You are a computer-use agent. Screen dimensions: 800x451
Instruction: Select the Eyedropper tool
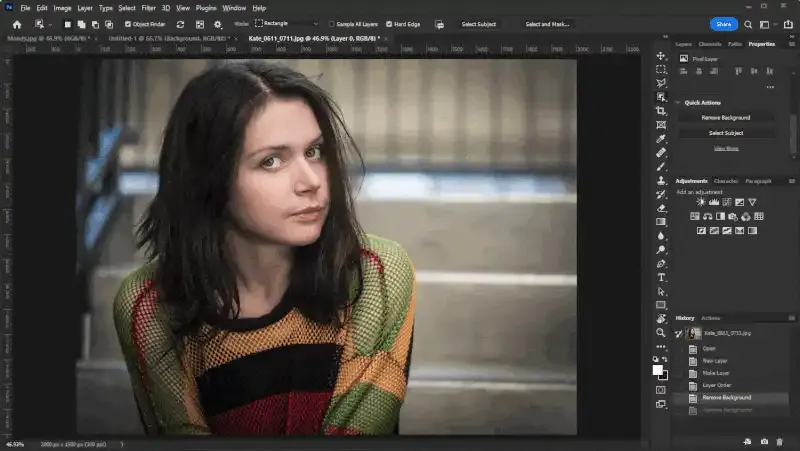[x=661, y=139]
